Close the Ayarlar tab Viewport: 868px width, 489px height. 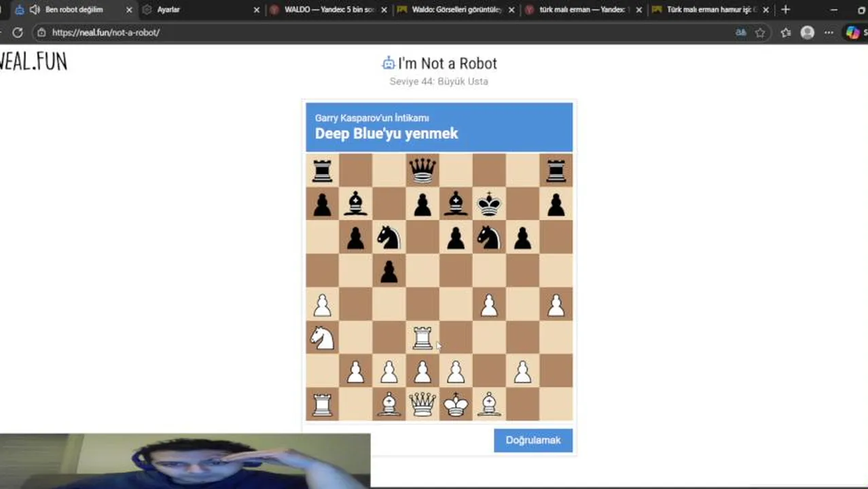point(257,10)
